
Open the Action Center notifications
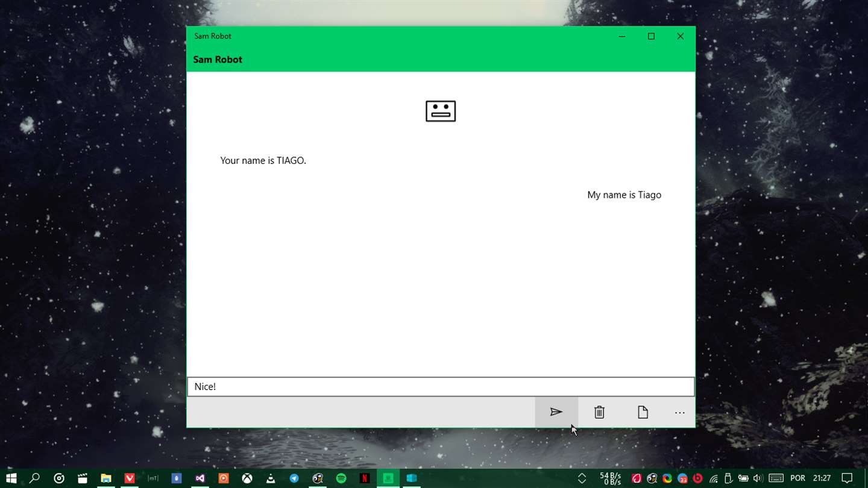coord(847,478)
